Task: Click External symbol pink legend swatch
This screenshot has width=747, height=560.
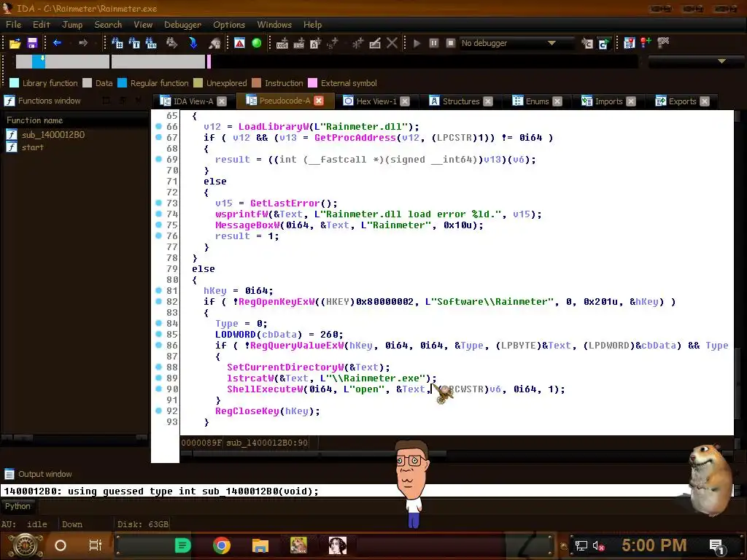Action: [x=312, y=83]
